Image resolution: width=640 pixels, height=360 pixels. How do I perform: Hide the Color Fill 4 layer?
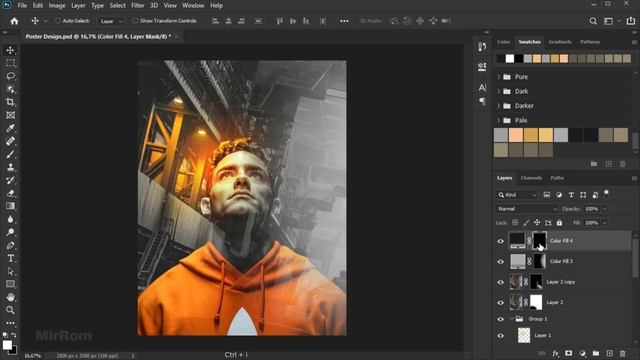500,241
